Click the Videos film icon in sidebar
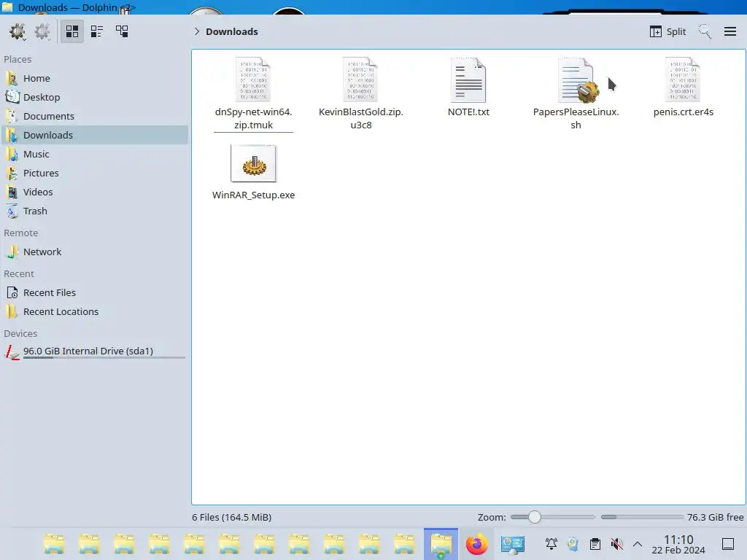This screenshot has height=560, width=747. coord(12,192)
